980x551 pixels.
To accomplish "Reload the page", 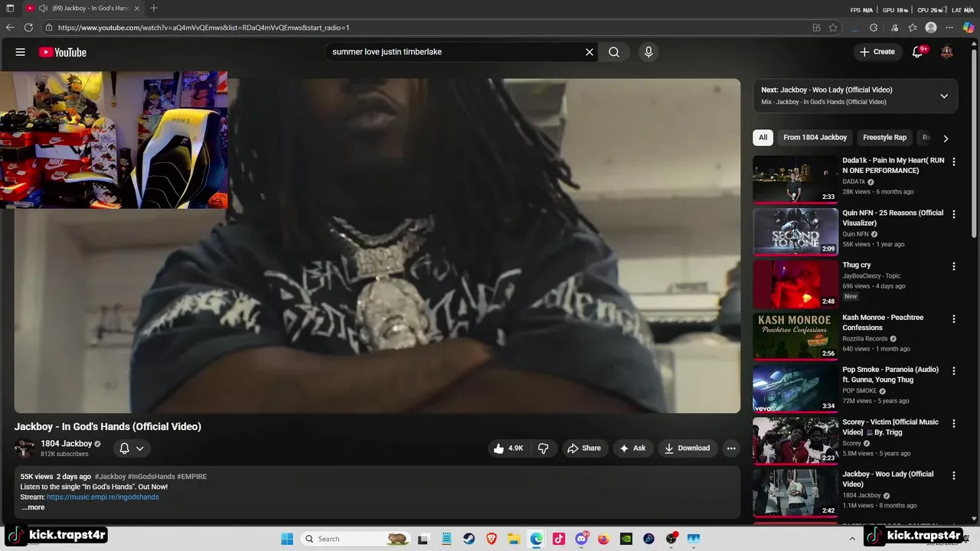I will pos(28,28).
